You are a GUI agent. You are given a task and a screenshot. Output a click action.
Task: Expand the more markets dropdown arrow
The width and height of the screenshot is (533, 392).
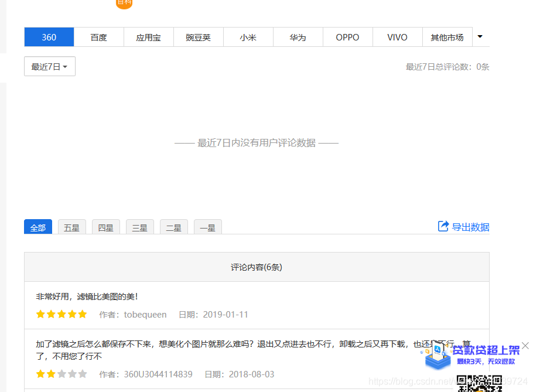pyautogui.click(x=480, y=37)
